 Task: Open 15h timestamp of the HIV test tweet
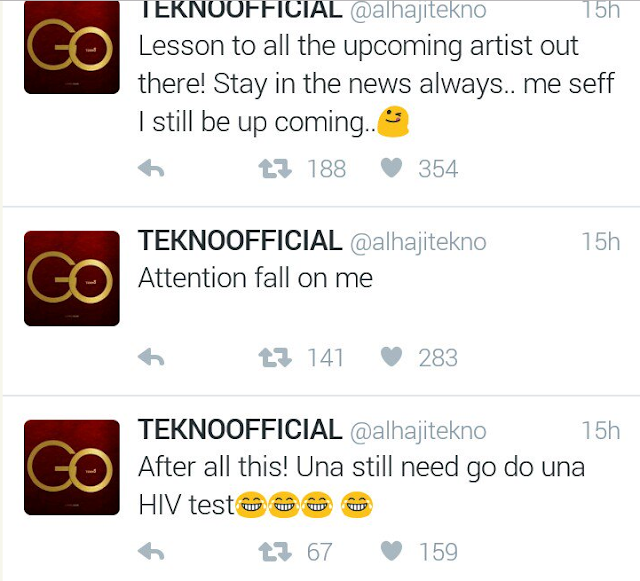click(x=600, y=431)
